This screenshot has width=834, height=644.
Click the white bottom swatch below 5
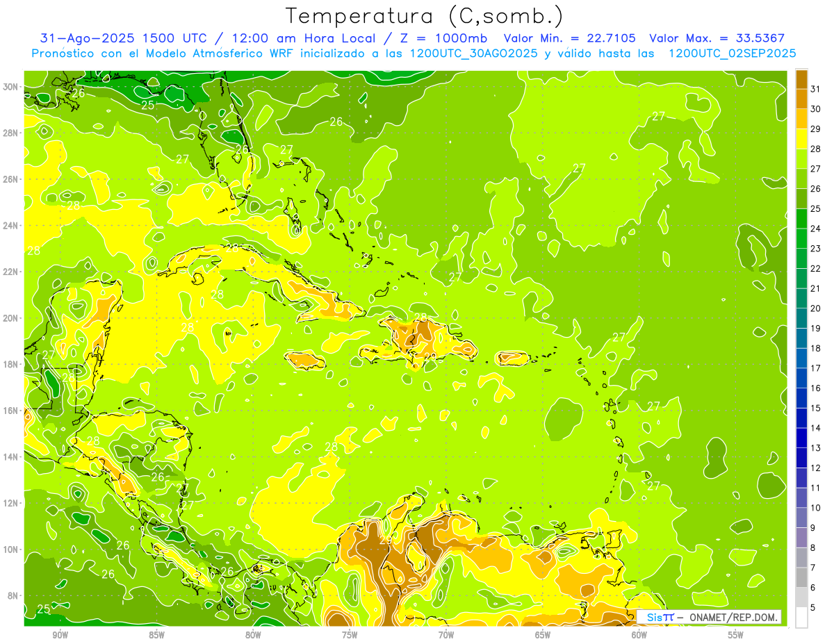pyautogui.click(x=801, y=617)
